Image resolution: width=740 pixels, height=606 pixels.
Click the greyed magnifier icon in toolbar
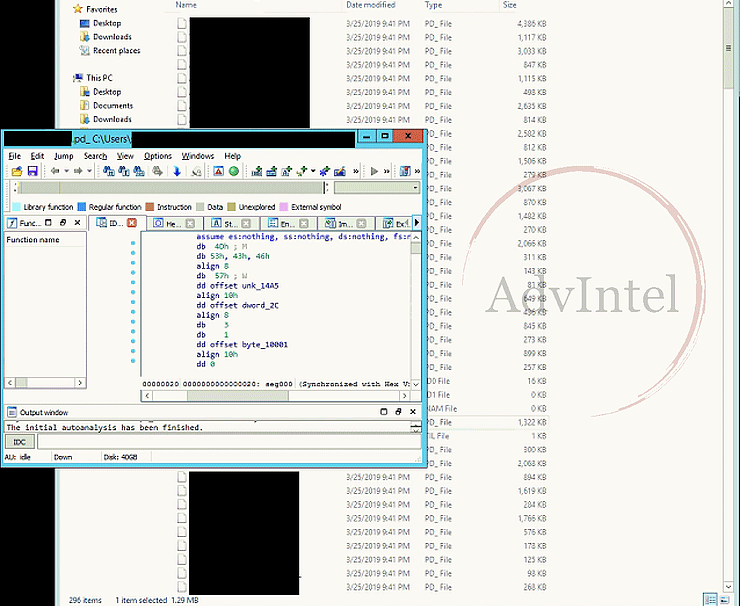point(196,171)
